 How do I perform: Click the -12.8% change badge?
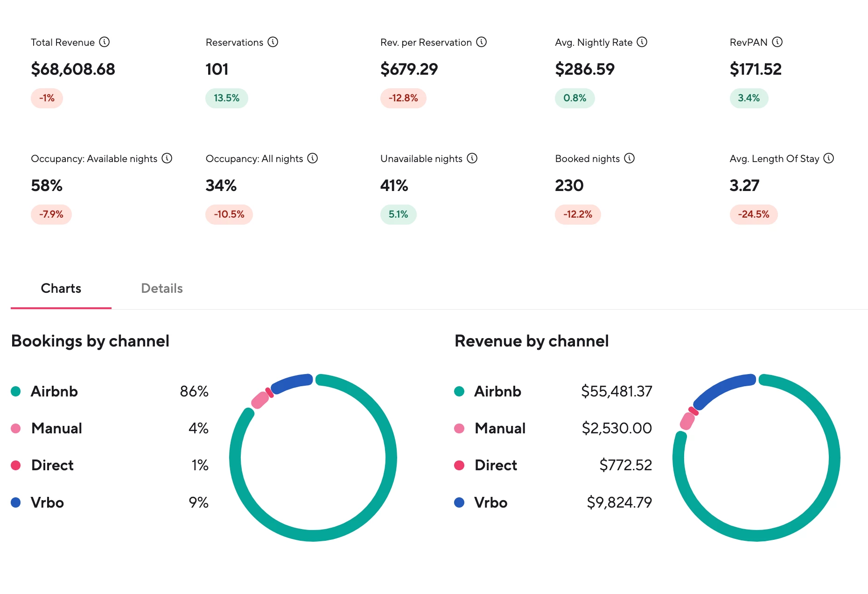point(403,98)
